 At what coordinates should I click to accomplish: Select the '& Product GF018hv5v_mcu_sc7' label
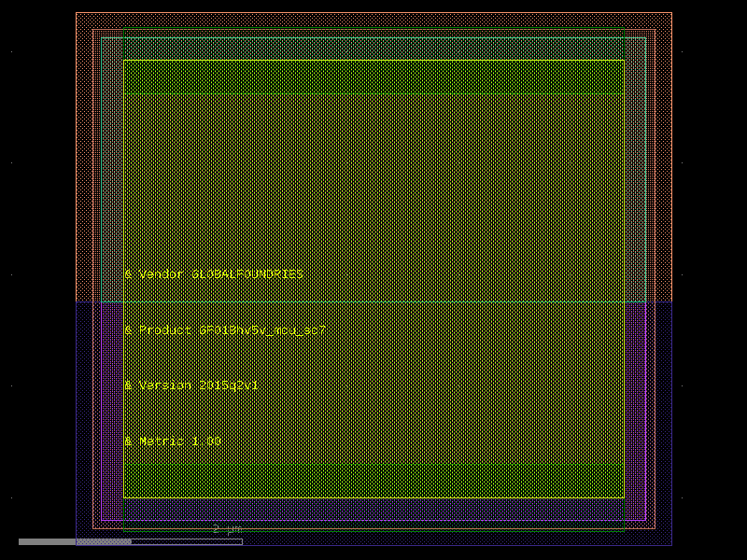[225, 330]
